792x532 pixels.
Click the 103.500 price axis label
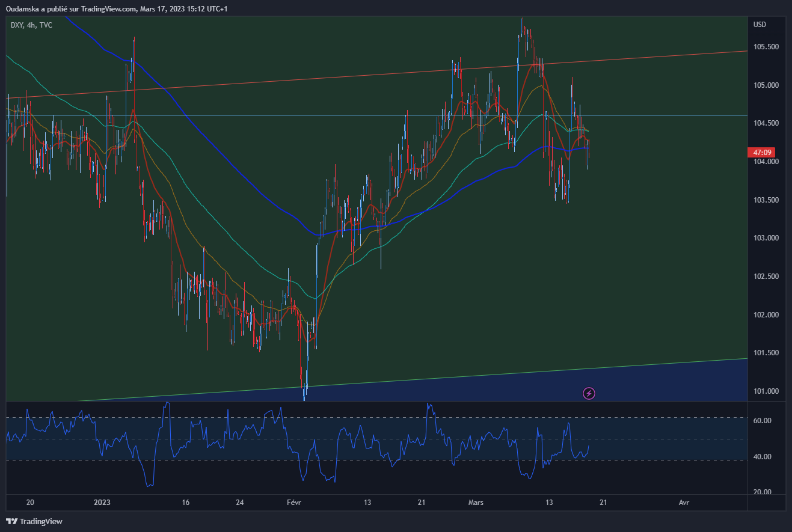[x=766, y=200]
